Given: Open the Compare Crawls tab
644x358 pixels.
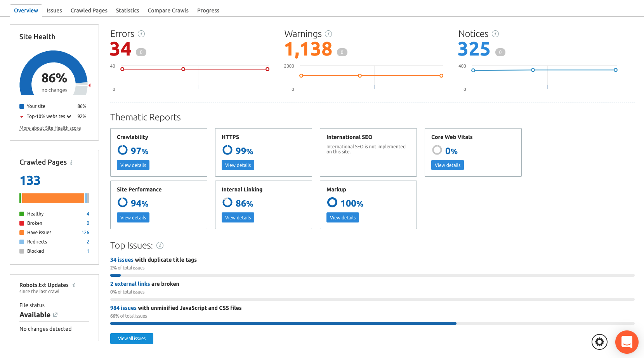Looking at the screenshot, I should click(x=168, y=10).
